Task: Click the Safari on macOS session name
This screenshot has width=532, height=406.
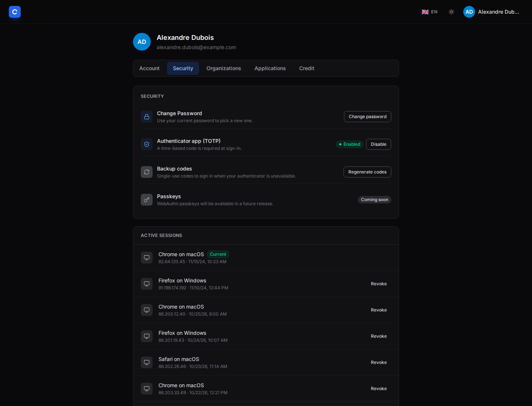Action: click(179, 359)
